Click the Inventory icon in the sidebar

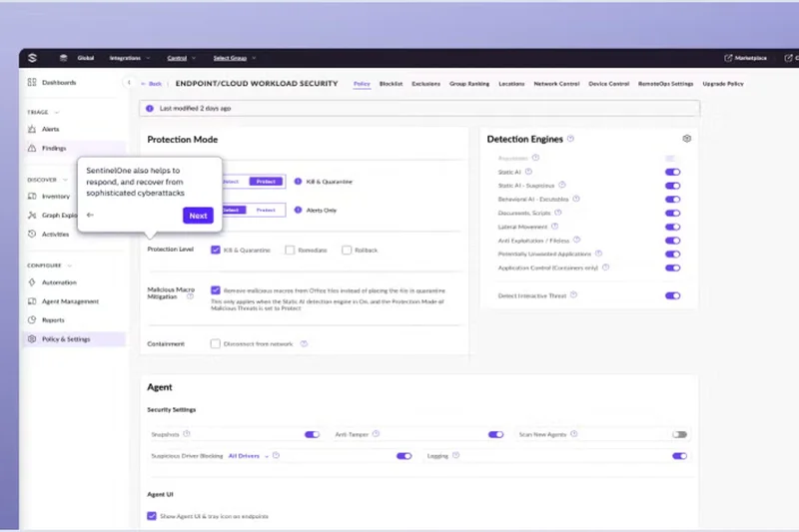(x=33, y=197)
